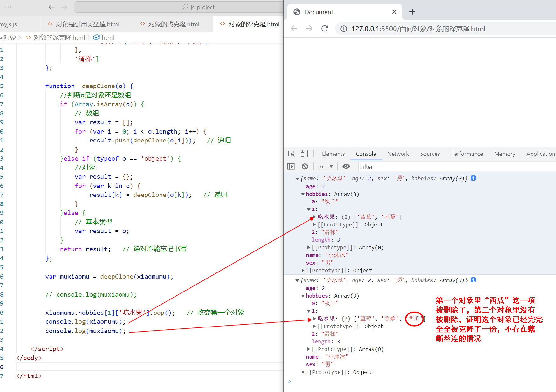This screenshot has height=392, width=556.
Task: Switch to the Sources tab
Action: pyautogui.click(x=430, y=154)
